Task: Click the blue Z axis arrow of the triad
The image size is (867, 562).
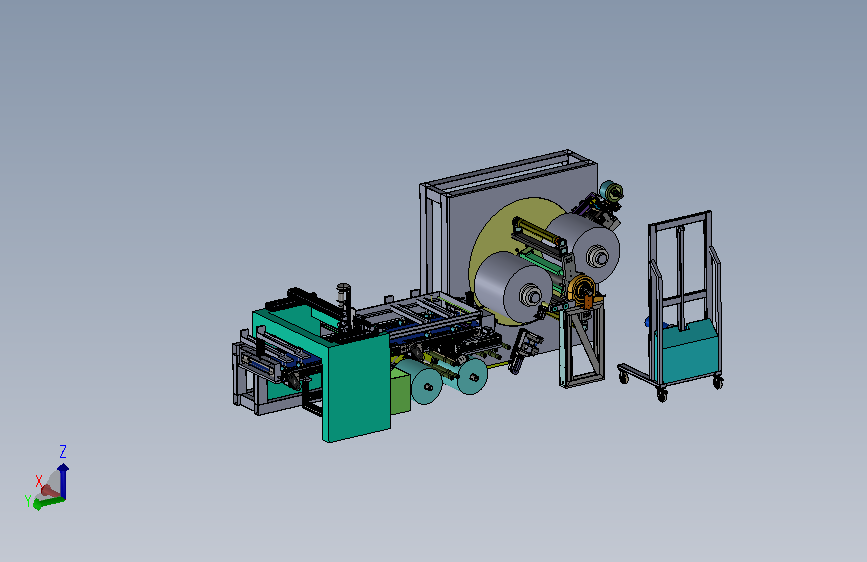Action: tap(63, 480)
